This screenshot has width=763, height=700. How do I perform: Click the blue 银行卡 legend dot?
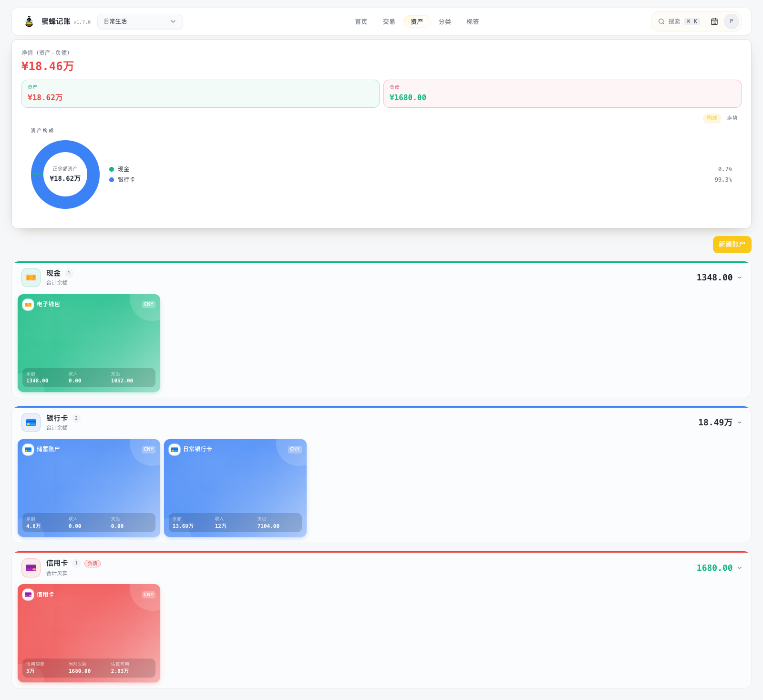click(112, 180)
